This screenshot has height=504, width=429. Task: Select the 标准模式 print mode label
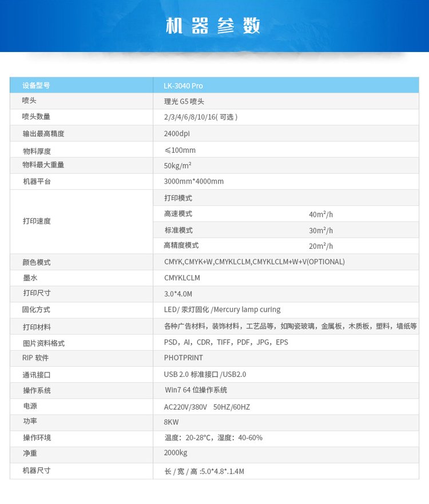[178, 230]
